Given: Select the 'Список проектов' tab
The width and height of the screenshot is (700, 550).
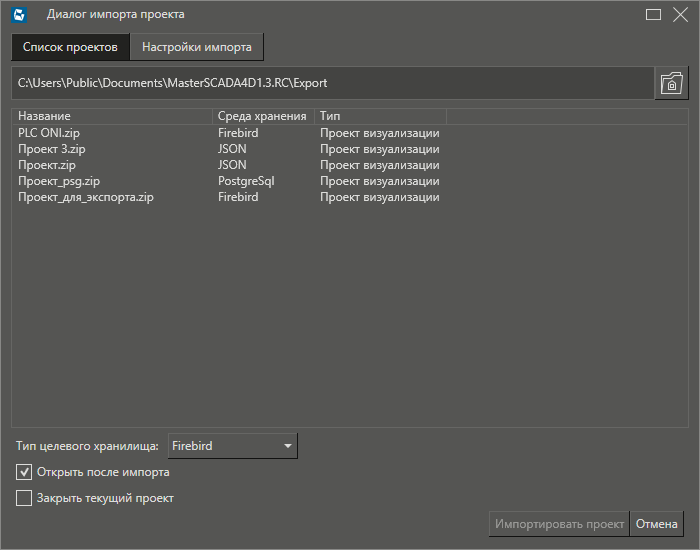Looking at the screenshot, I should 70,47.
